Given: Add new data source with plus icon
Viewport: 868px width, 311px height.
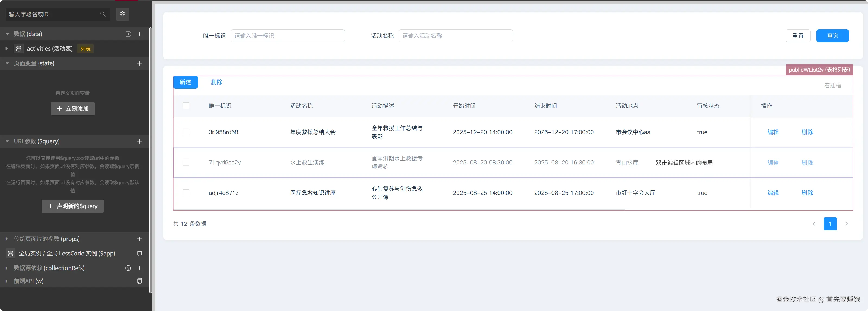Looking at the screenshot, I should point(139,34).
